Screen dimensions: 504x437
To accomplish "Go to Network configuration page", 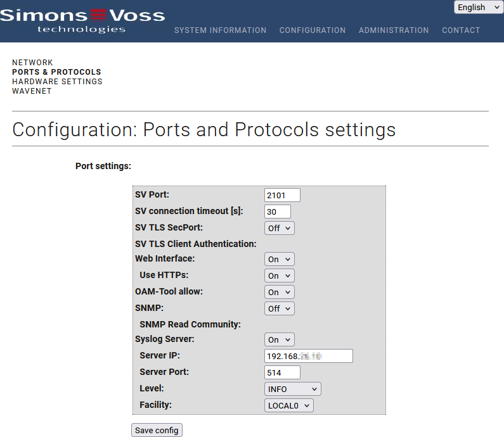I will tap(32, 63).
